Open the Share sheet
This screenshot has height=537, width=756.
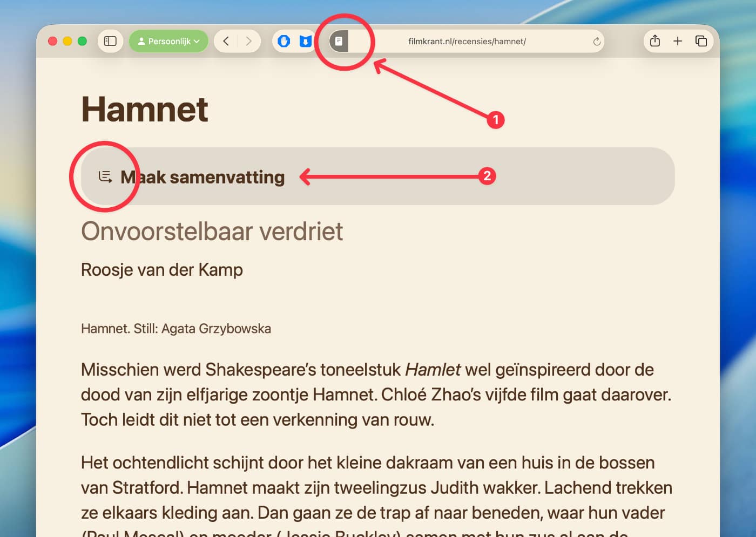(x=654, y=40)
